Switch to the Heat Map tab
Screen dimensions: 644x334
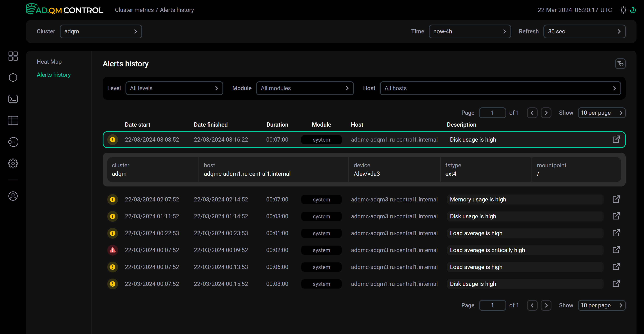pyautogui.click(x=49, y=62)
